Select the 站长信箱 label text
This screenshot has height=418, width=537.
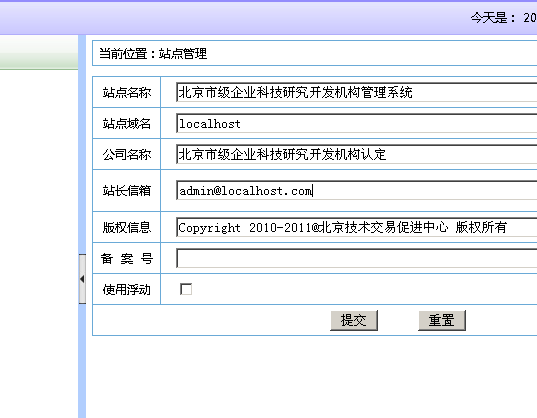click(x=127, y=190)
